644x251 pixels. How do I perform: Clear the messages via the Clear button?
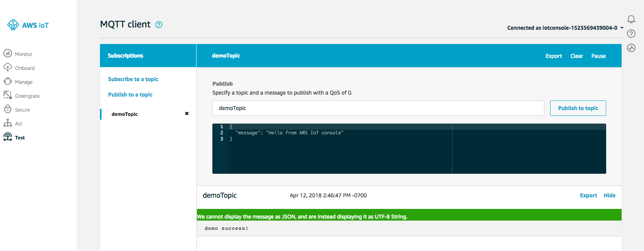tap(576, 56)
